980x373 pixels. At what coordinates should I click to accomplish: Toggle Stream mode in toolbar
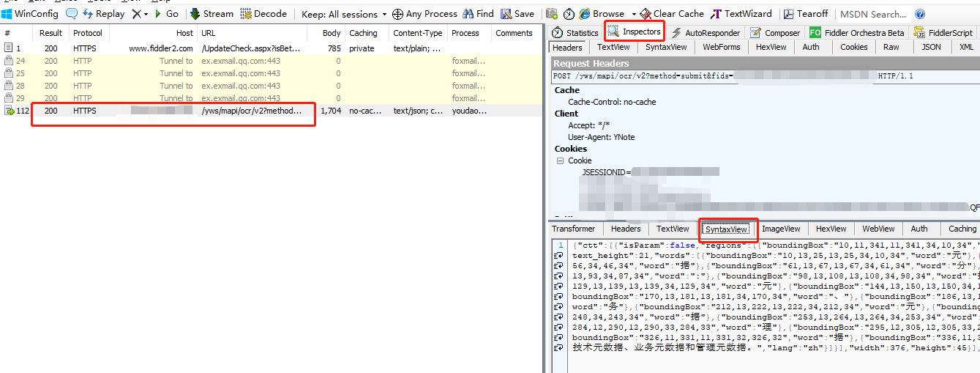pyautogui.click(x=212, y=14)
